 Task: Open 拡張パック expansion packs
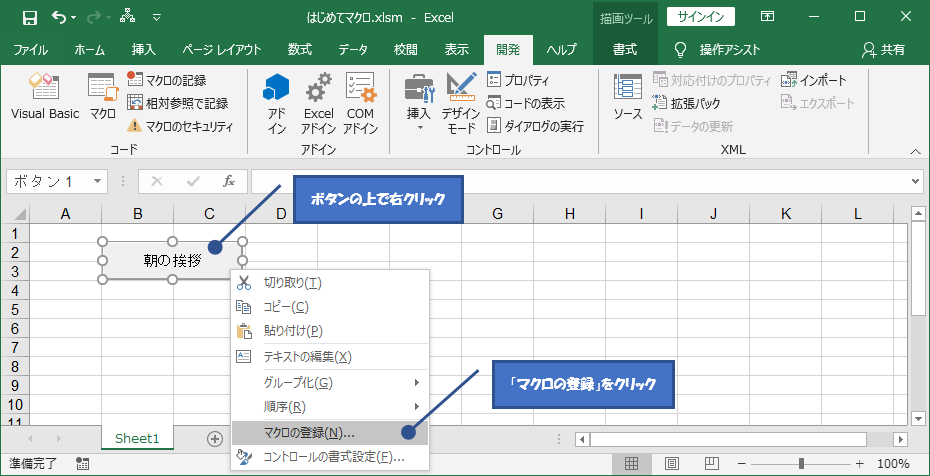686,103
